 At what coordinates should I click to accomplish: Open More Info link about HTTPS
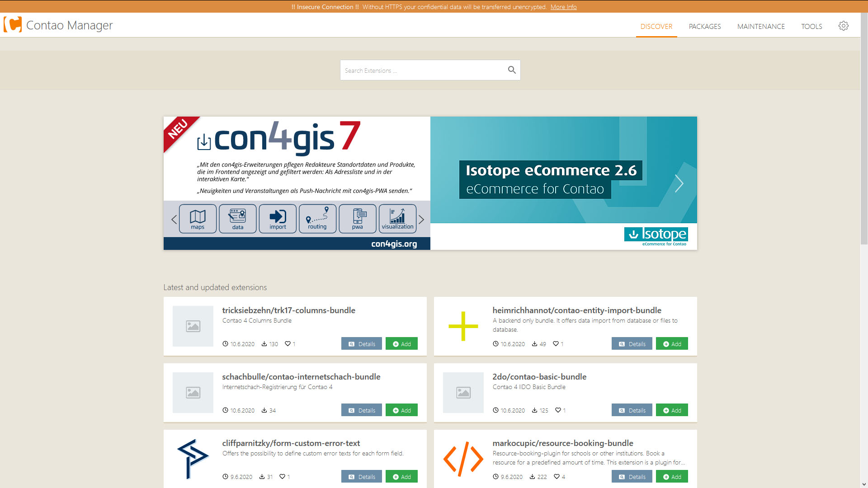point(563,7)
